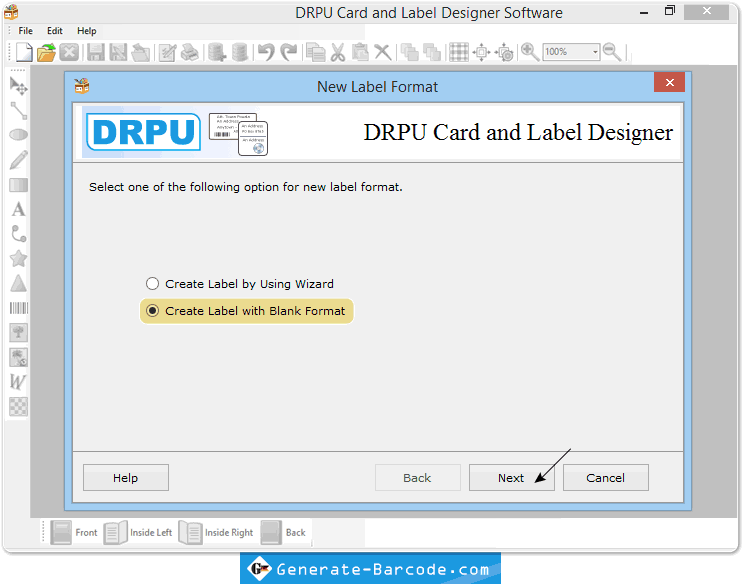Click the crosshair-with-gear alignment settings icon
Image resolution: width=744 pixels, height=584 pixels.
tap(504, 52)
